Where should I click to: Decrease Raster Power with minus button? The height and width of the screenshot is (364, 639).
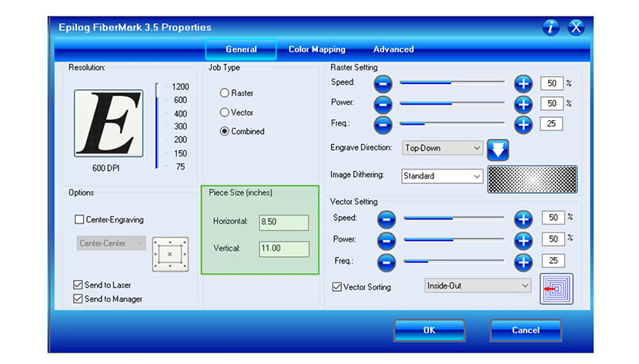[x=384, y=104]
